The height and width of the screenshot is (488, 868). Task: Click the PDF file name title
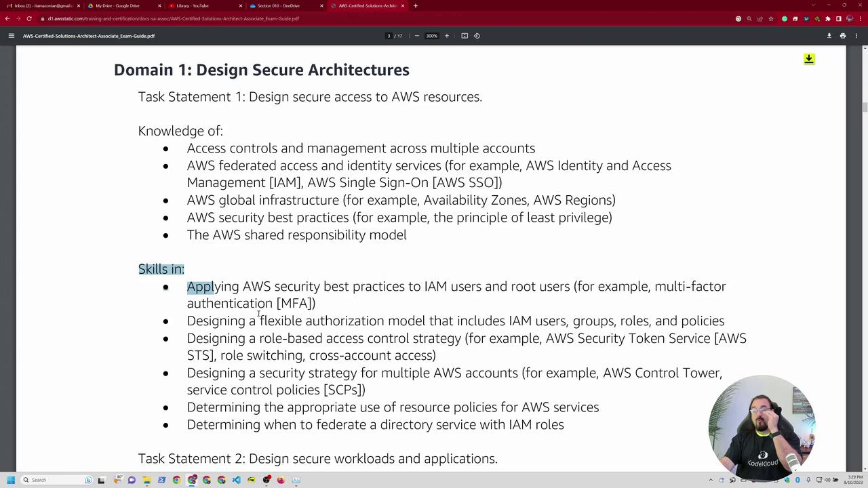click(89, 36)
